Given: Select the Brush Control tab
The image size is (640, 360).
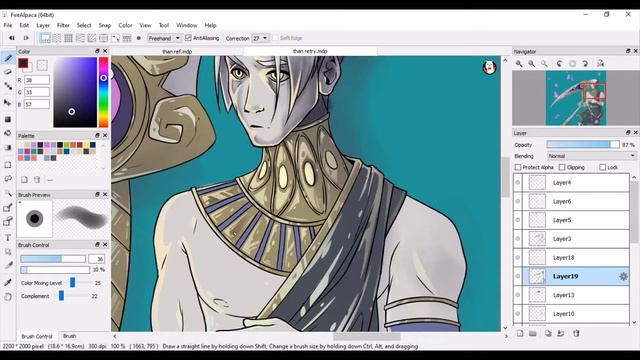Looking at the screenshot, I should 37,336.
